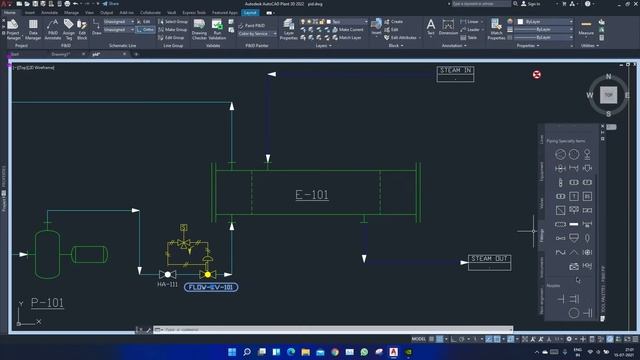Viewport: 640px width, 360px height.
Task: Open Color by Service dropdown
Action: [x=257, y=34]
